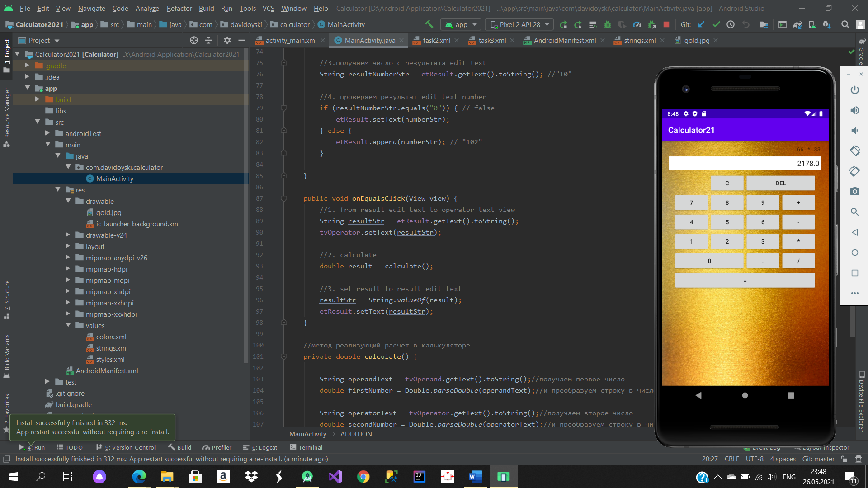Toggle the Build Variants tool window
The height and width of the screenshot is (488, 868).
[7, 356]
